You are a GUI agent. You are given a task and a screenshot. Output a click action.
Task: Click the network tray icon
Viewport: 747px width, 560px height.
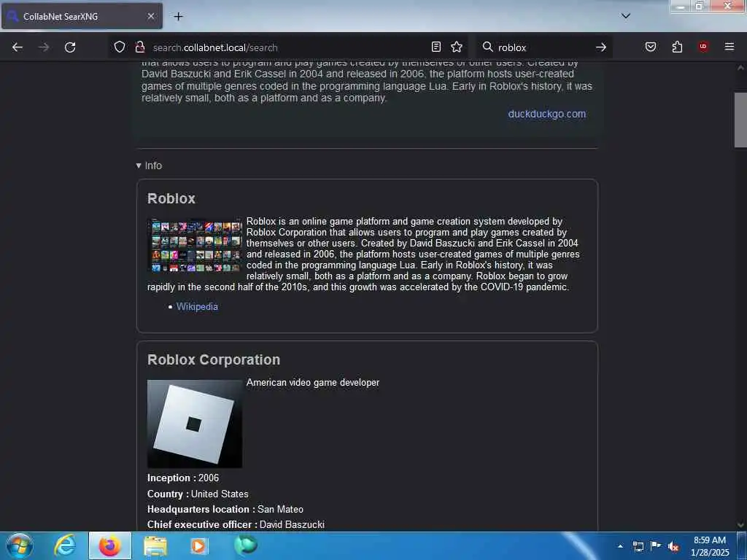(x=638, y=546)
